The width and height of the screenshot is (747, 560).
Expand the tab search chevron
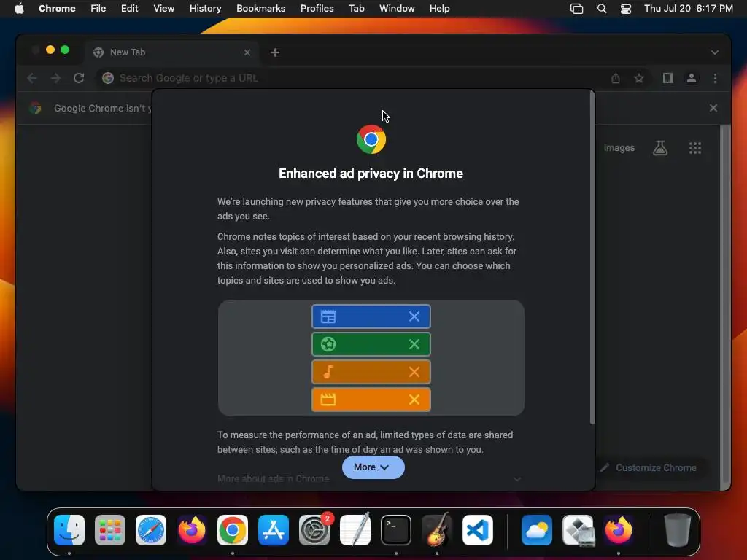[715, 52]
